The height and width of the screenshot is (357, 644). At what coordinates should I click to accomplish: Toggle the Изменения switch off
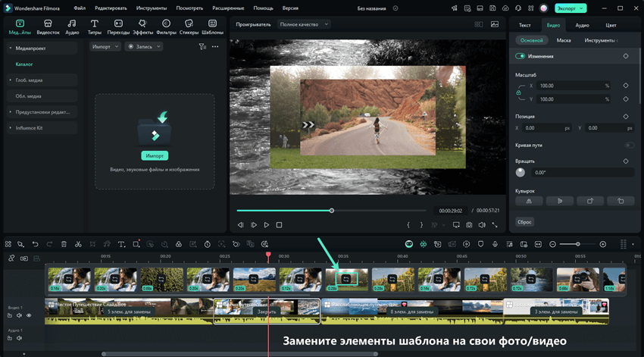[521, 56]
